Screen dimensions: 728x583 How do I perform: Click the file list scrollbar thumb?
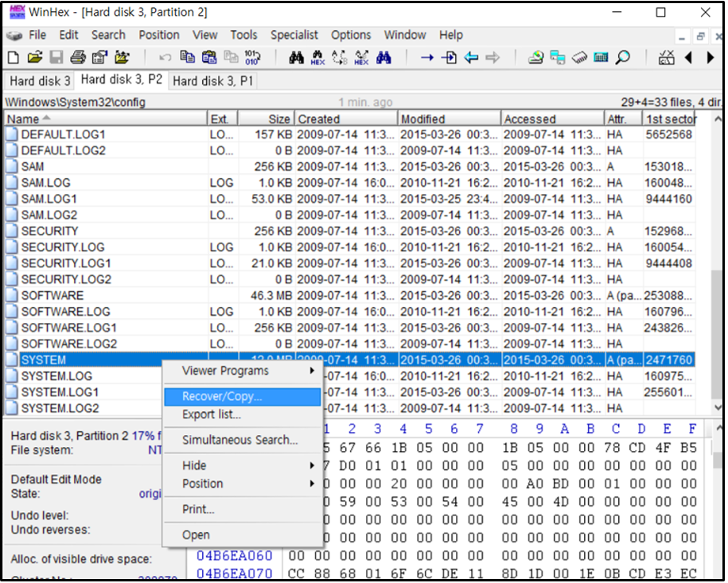718,334
